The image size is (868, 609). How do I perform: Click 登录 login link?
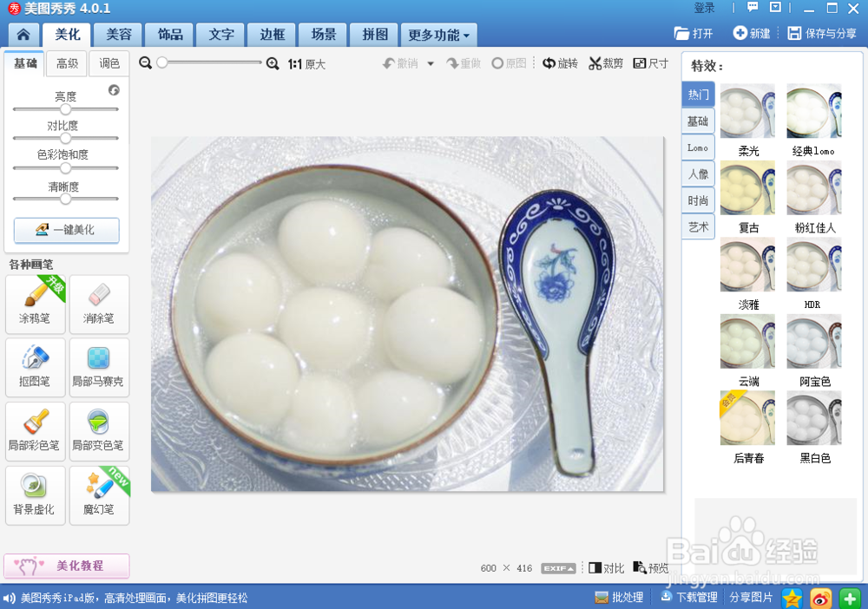[705, 8]
